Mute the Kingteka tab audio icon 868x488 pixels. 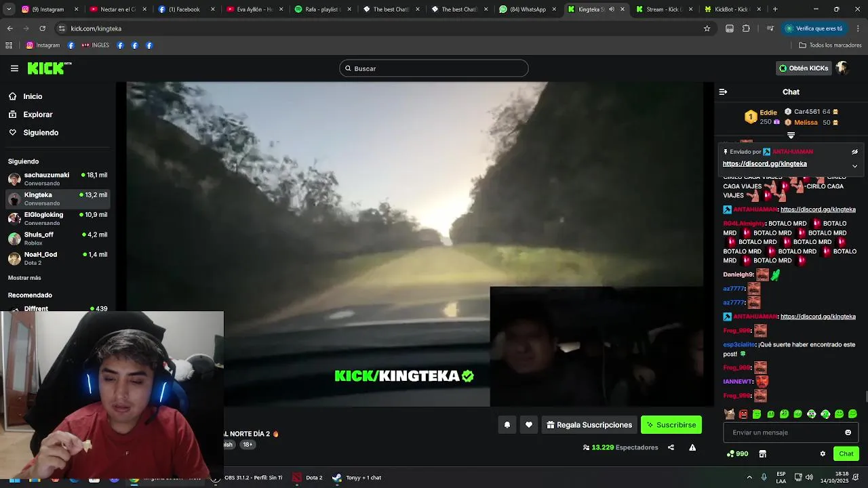click(x=611, y=9)
